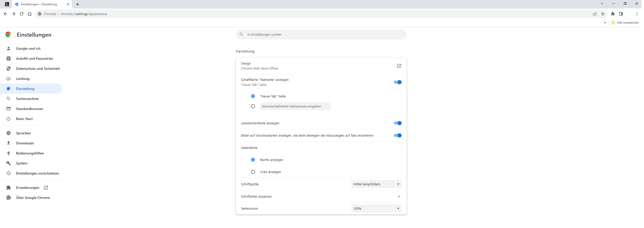Click the In Einstellungen suchen field

pos(321,34)
